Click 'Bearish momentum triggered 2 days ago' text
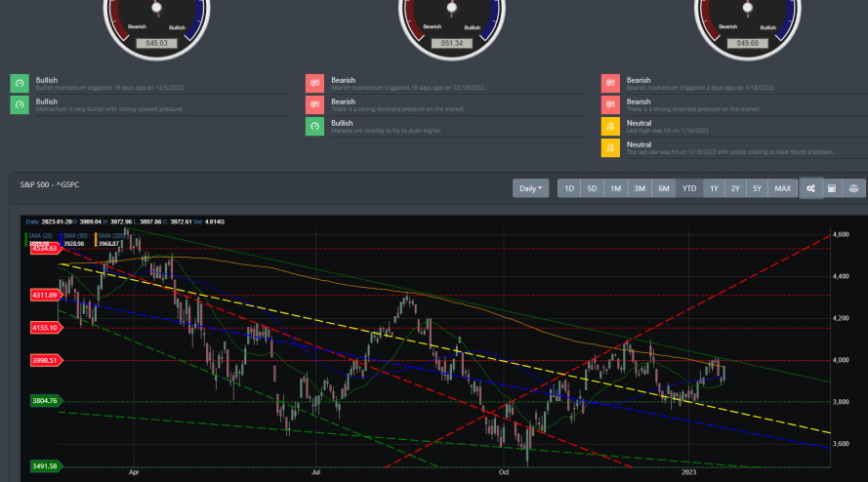This screenshot has width=868, height=482. [x=700, y=88]
